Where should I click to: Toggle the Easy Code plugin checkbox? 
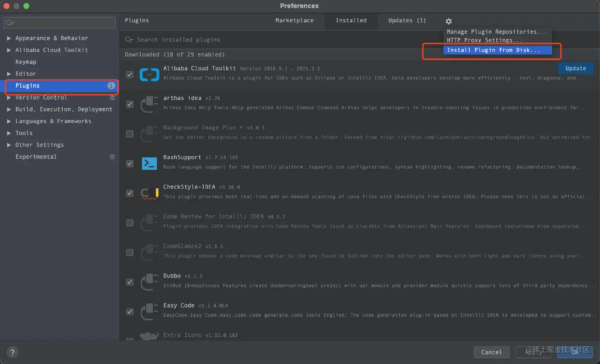[x=130, y=312]
